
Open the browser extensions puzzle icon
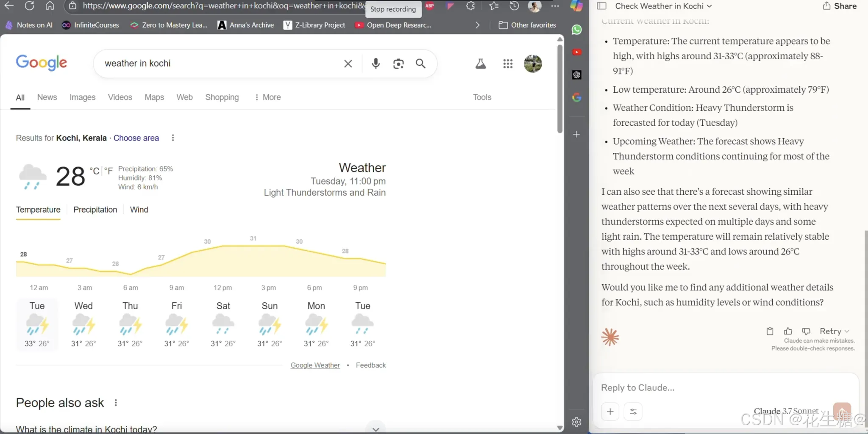tap(470, 6)
